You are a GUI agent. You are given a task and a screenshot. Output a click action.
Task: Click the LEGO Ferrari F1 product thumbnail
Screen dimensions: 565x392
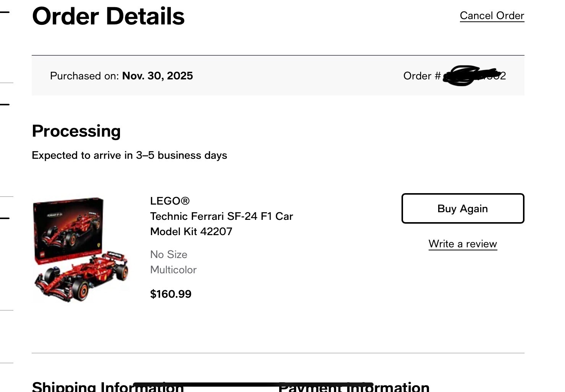click(81, 249)
